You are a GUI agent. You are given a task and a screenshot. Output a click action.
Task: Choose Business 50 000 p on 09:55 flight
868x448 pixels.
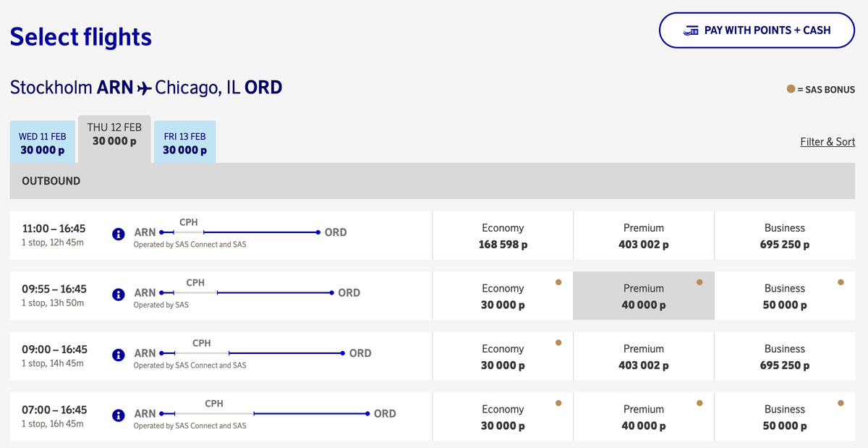785,296
